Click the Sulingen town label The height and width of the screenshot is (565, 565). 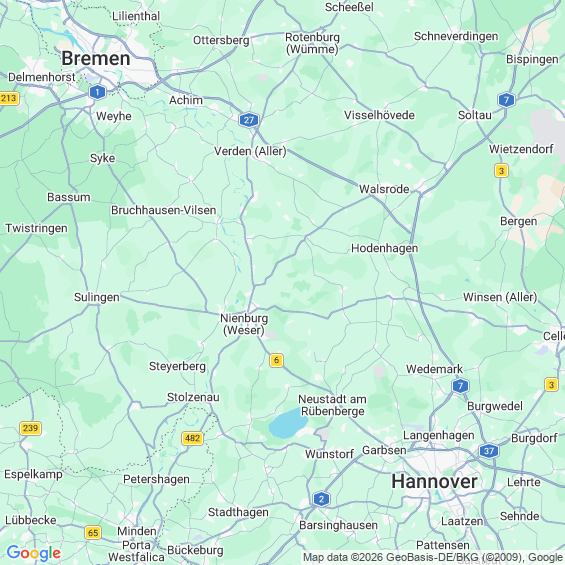97,297
